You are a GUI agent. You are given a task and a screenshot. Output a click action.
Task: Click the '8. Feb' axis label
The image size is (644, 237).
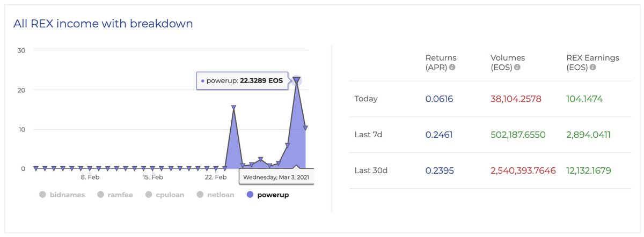pyautogui.click(x=90, y=177)
